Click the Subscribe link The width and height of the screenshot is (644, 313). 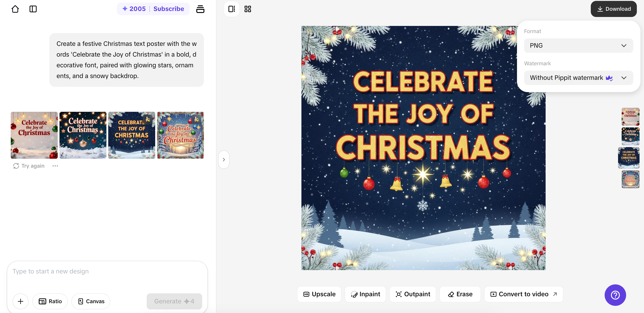pos(169,9)
